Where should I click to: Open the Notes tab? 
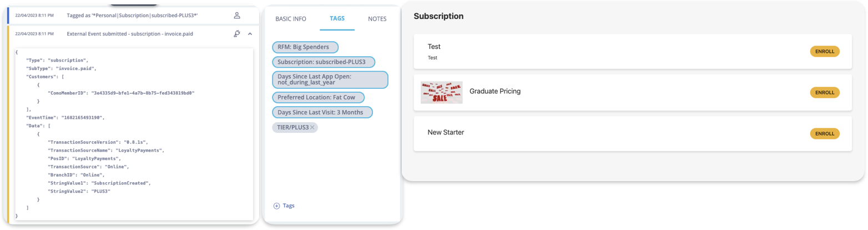pyautogui.click(x=377, y=19)
